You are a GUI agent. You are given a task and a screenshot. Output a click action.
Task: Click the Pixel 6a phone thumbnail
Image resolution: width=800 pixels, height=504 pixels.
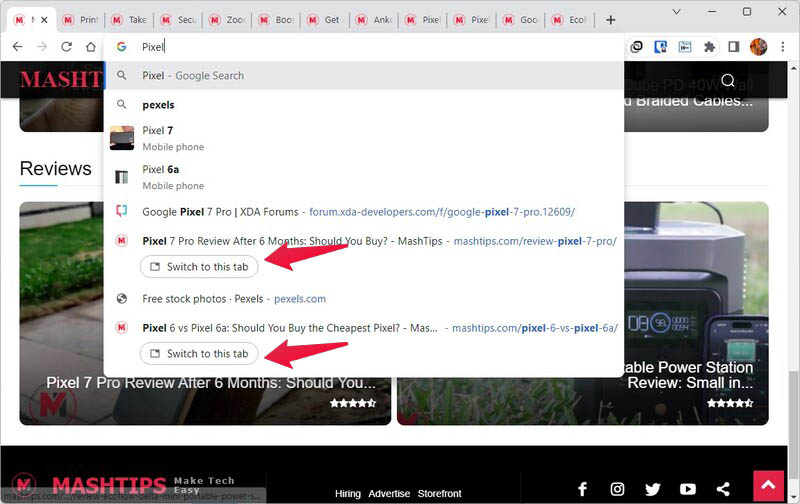121,177
